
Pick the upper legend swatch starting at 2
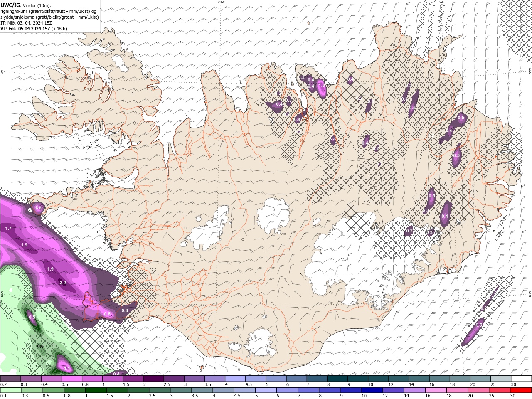153,379
